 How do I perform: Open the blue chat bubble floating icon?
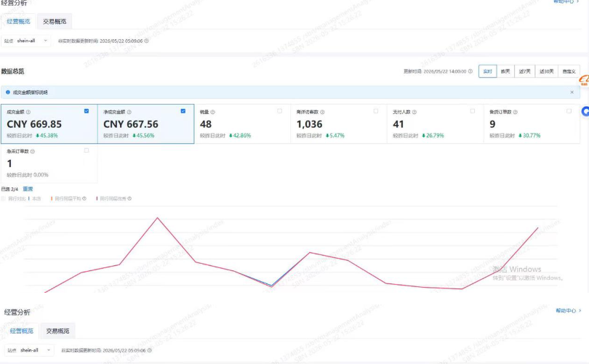pos(585,111)
